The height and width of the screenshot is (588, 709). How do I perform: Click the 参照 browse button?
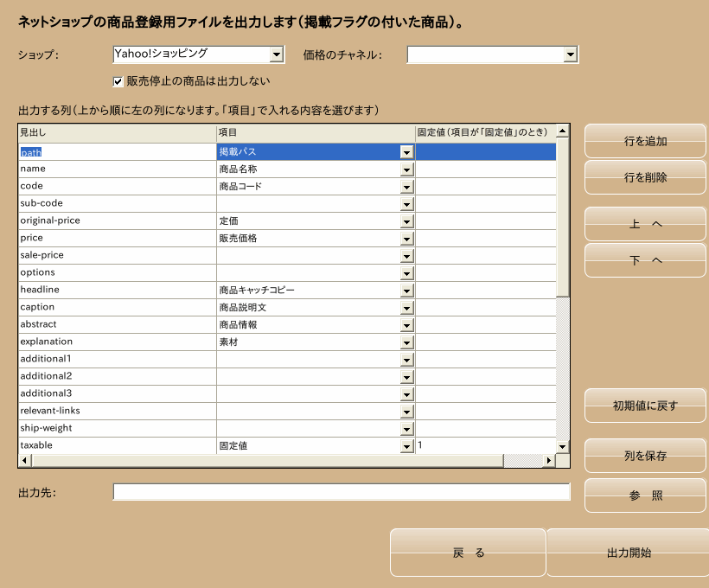(645, 495)
